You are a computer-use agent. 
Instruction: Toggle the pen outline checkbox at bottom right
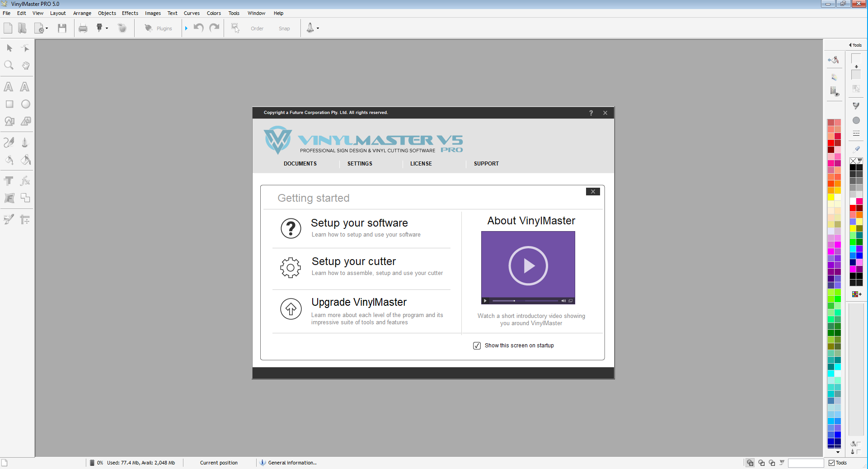click(858, 451)
